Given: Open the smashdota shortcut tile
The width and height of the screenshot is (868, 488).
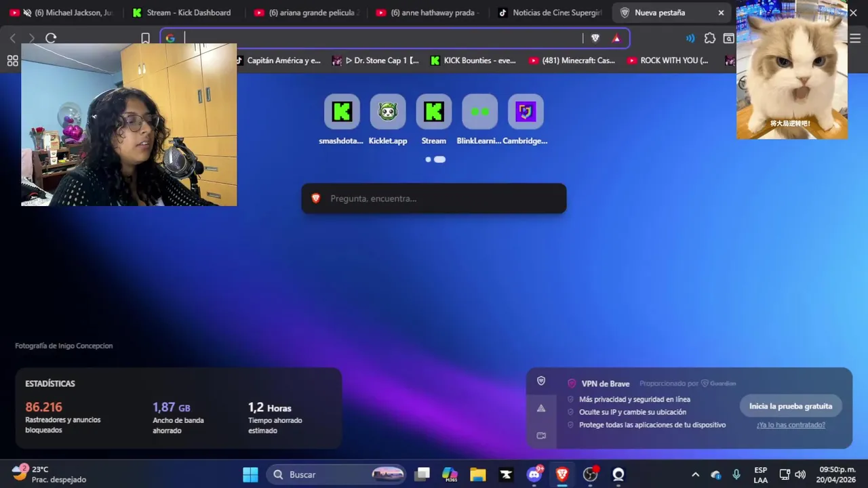Looking at the screenshot, I should coord(342,112).
